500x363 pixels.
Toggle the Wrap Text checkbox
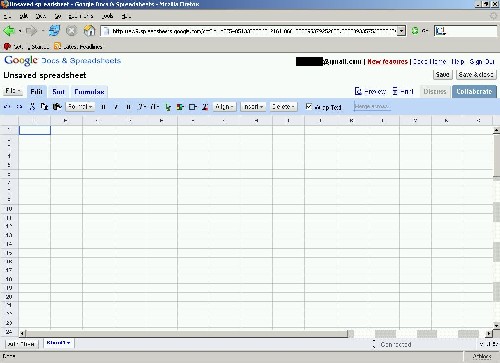309,106
